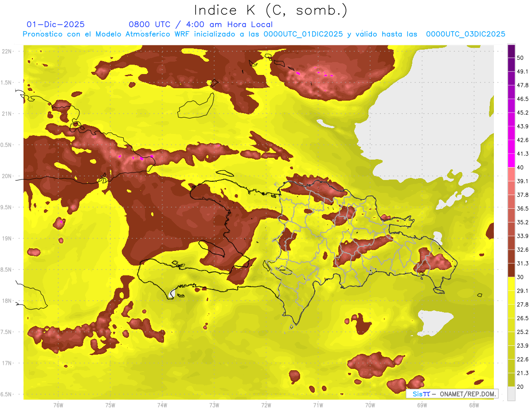Viewport: 532px width, 411px height.
Task: Click the "27.8" colorbar label
Action: pyautogui.click(x=523, y=305)
